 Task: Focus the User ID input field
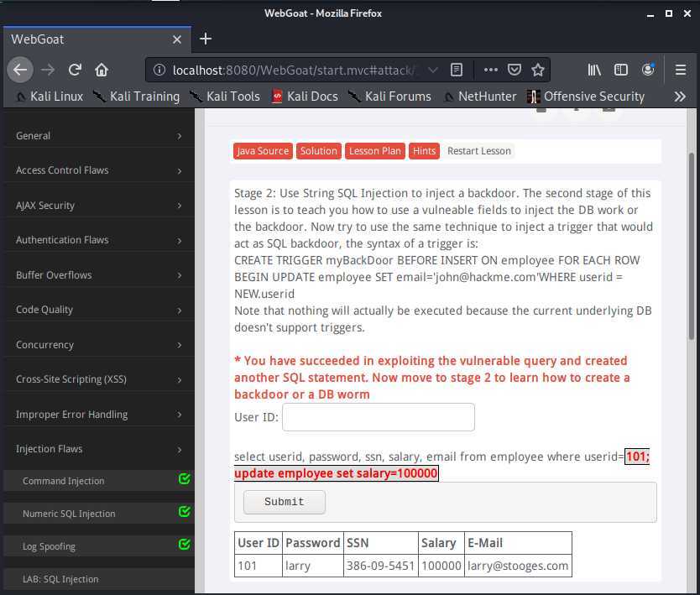click(379, 417)
